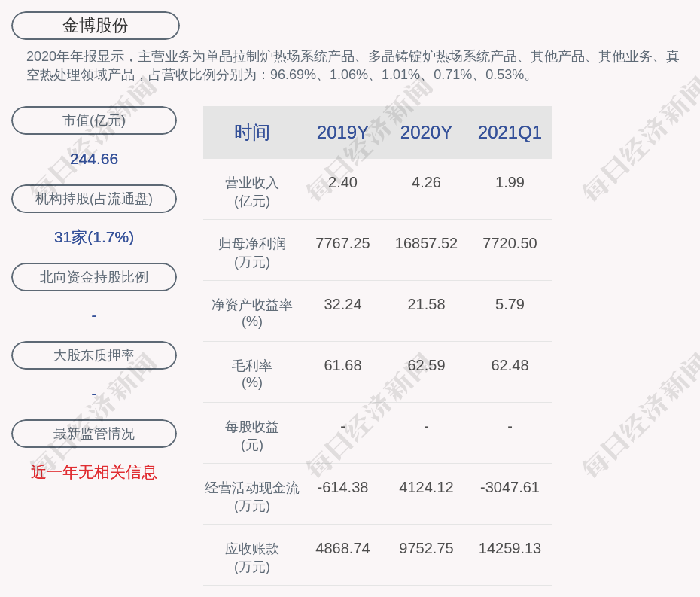Click the 31家(1.7%) holdings value

pyautogui.click(x=94, y=237)
